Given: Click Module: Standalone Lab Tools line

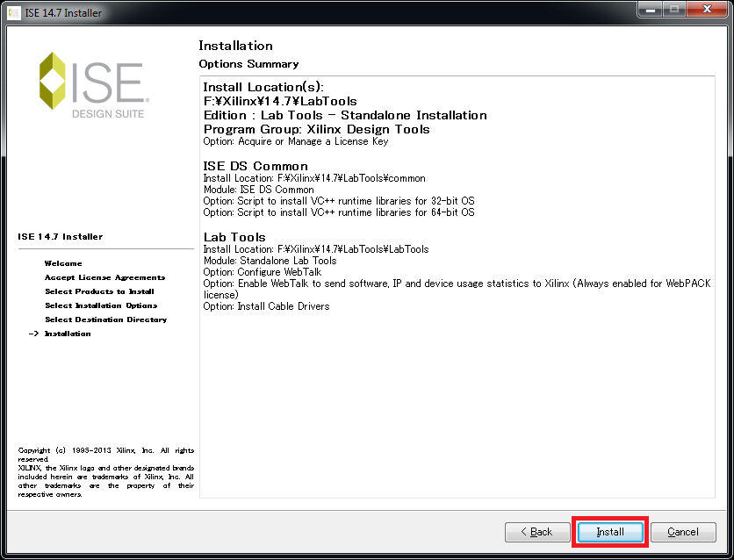Looking at the screenshot, I should coord(270,261).
